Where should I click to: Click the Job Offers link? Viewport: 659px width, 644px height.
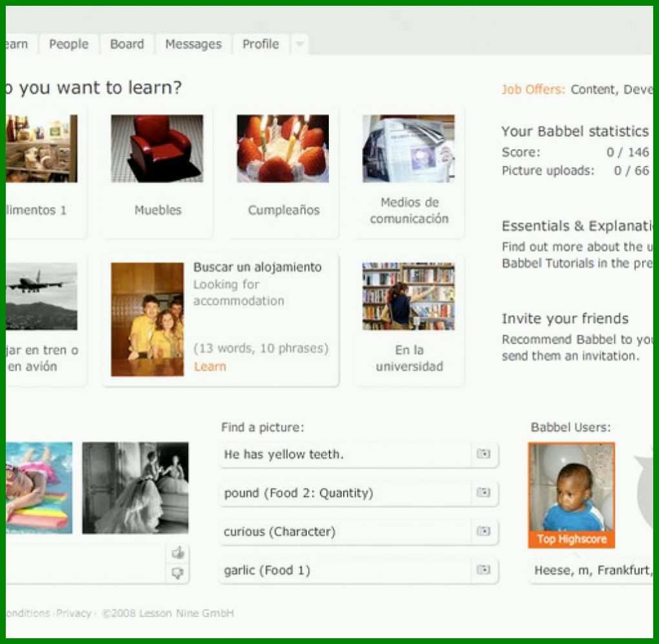tap(533, 90)
